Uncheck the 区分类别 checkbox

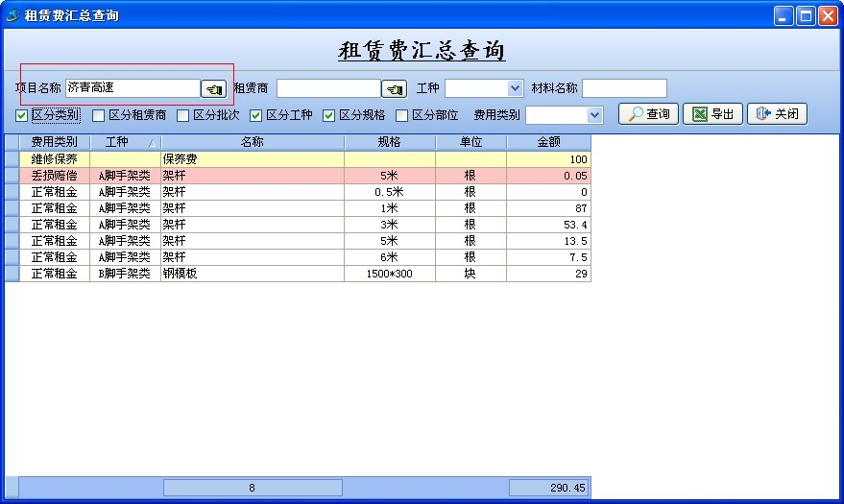(x=21, y=116)
